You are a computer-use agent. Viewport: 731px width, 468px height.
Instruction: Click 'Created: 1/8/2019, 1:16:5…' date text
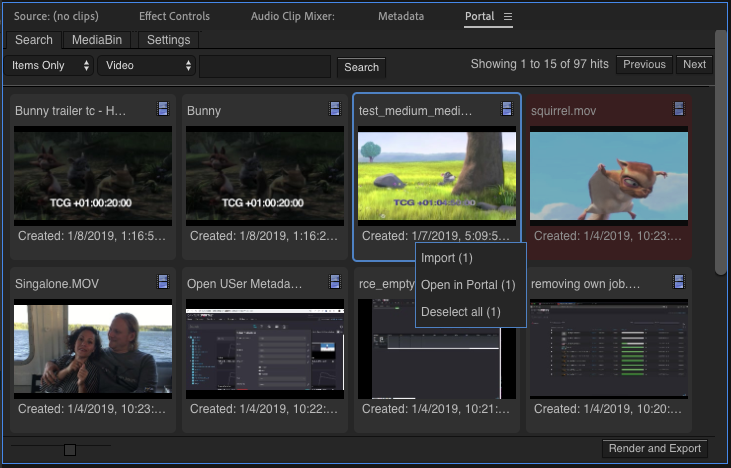pyautogui.click(x=92, y=236)
